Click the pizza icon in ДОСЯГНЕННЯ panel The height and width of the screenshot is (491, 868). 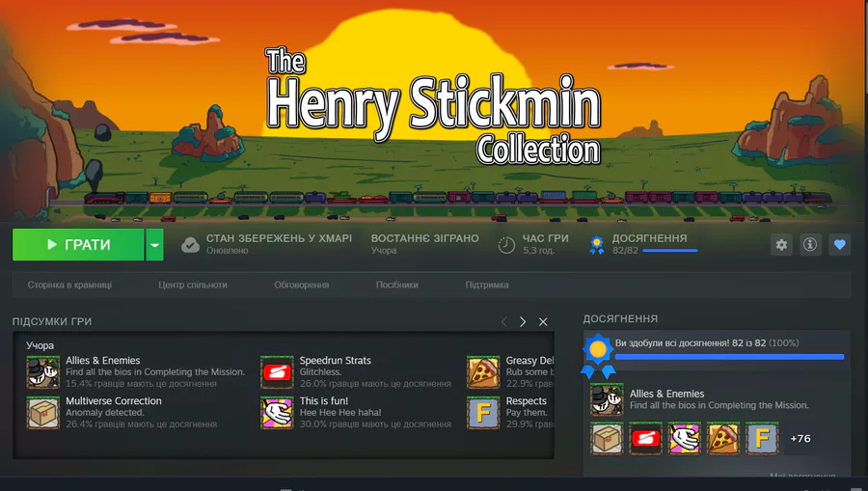click(x=723, y=438)
